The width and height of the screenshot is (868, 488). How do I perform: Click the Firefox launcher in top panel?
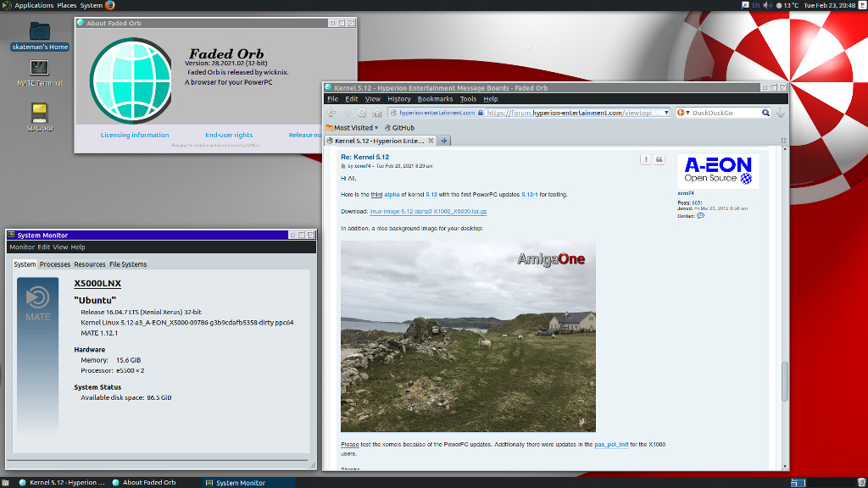(109, 5)
